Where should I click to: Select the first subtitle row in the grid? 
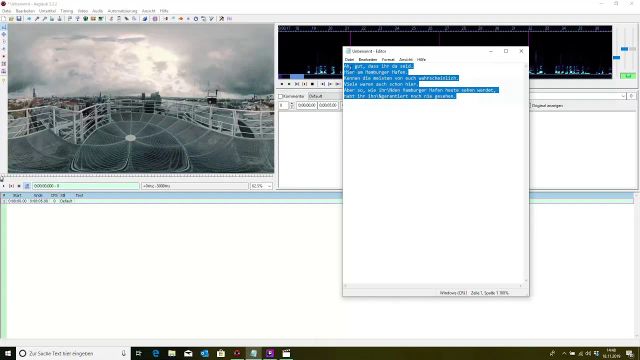[x=171, y=201]
